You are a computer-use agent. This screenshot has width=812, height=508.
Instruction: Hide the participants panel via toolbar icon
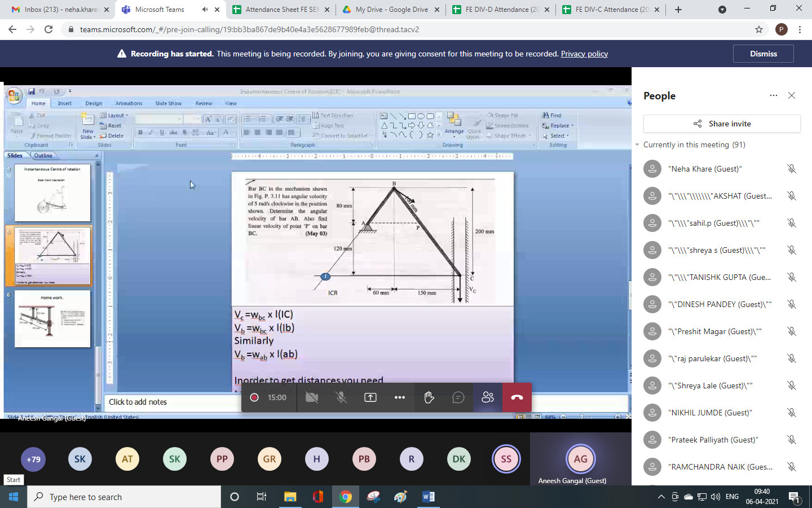(x=488, y=397)
